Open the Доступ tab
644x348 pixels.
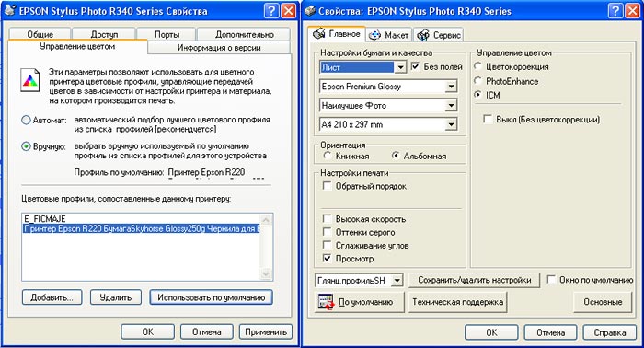tap(104, 34)
